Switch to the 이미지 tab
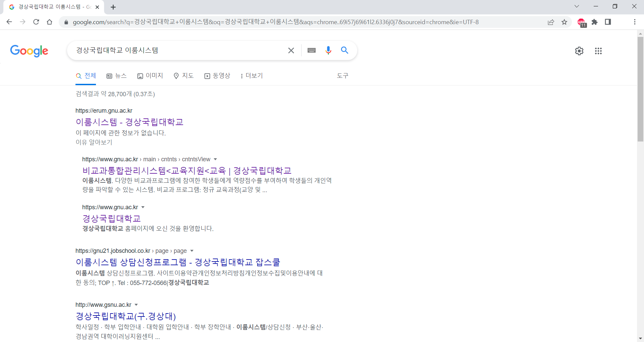The width and height of the screenshot is (644, 342). [x=150, y=76]
